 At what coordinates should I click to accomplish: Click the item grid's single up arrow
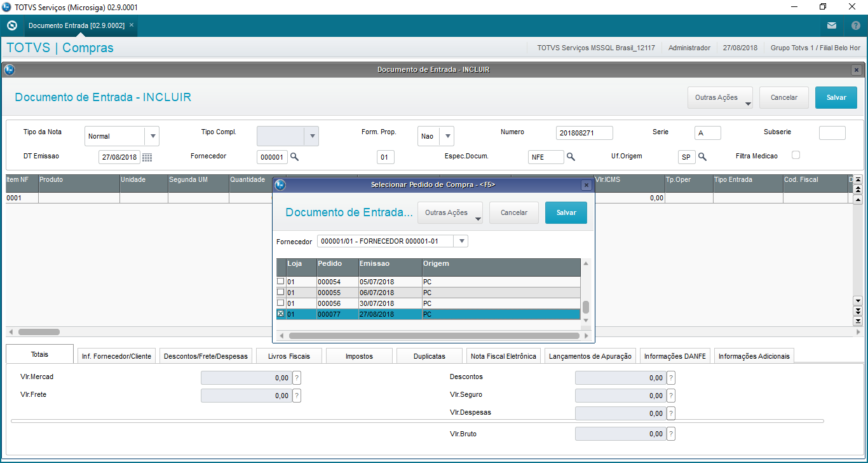tap(858, 200)
